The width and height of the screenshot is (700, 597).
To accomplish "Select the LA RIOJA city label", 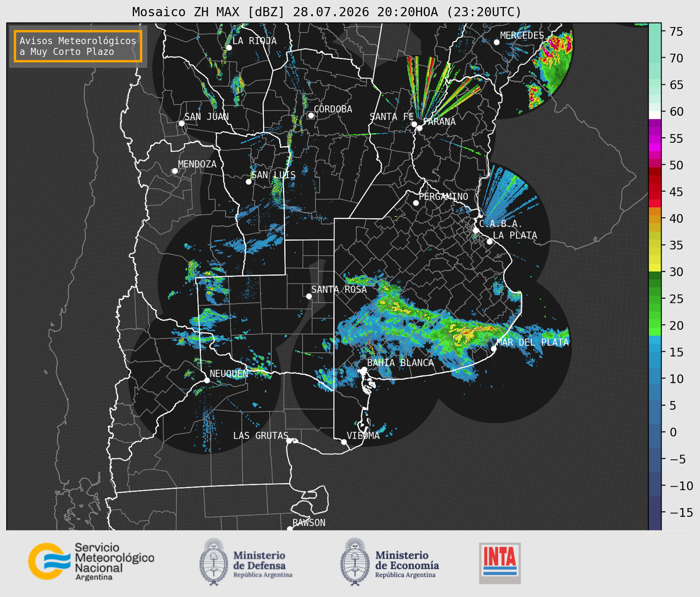I will tap(254, 41).
